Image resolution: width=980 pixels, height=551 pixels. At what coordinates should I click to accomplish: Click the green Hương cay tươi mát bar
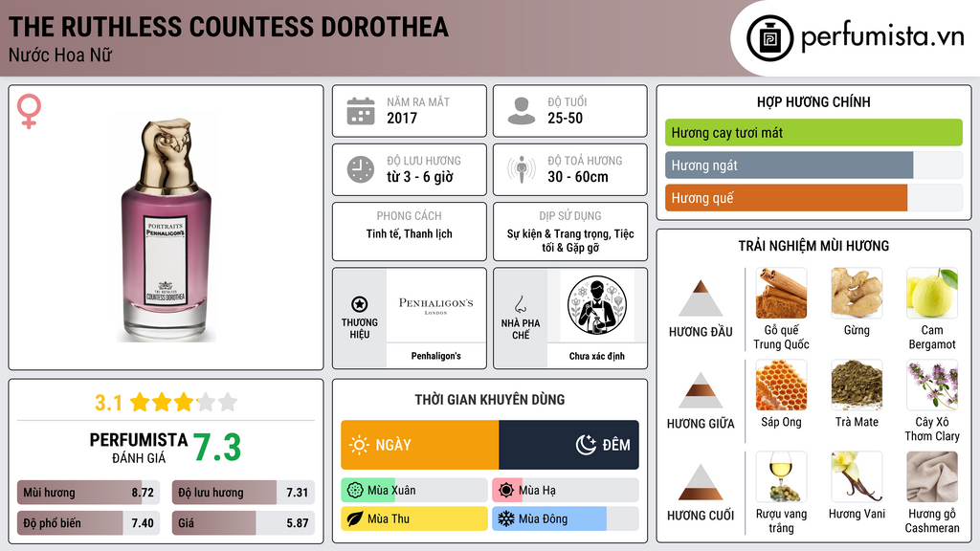click(x=813, y=132)
